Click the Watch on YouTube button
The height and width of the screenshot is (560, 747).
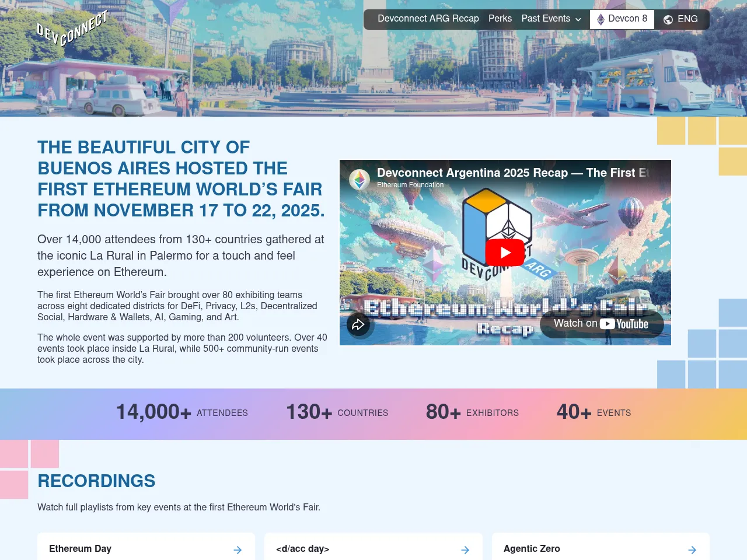602,324
